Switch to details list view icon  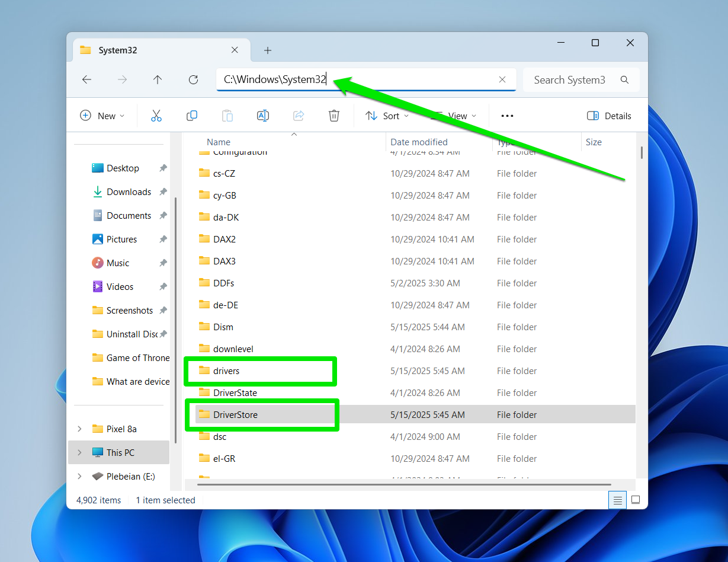click(618, 500)
